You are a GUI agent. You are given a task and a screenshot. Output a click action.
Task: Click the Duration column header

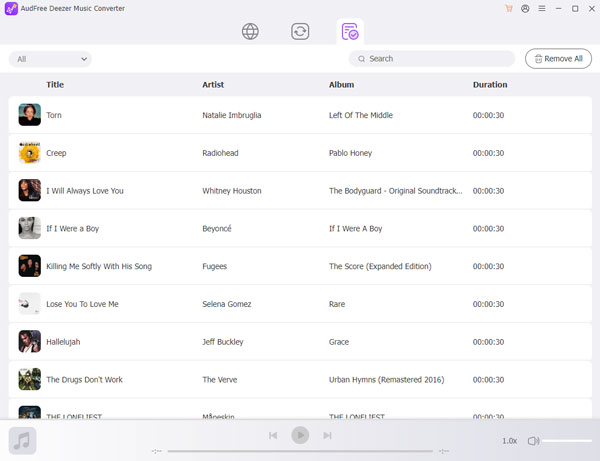click(x=490, y=85)
